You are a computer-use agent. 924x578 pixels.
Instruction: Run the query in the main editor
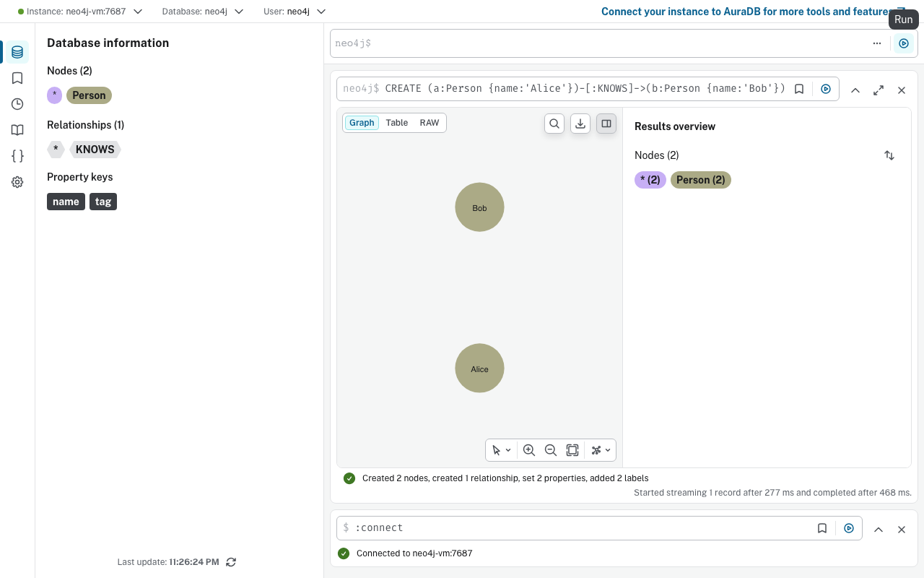point(903,43)
